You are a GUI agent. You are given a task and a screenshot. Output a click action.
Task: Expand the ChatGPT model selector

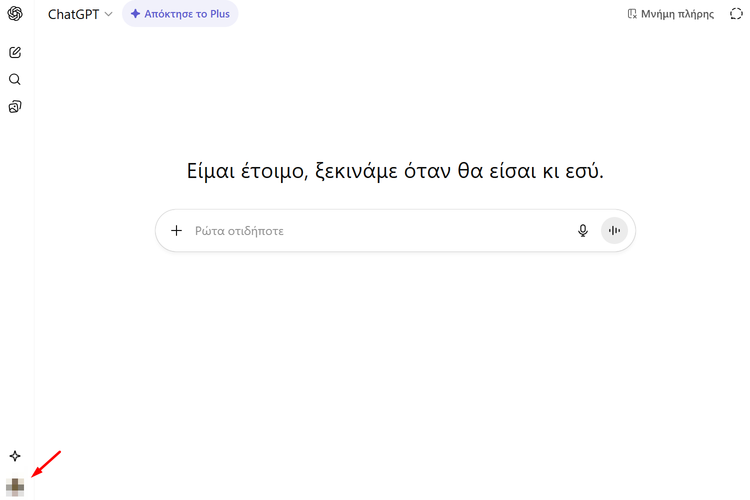[x=79, y=14]
